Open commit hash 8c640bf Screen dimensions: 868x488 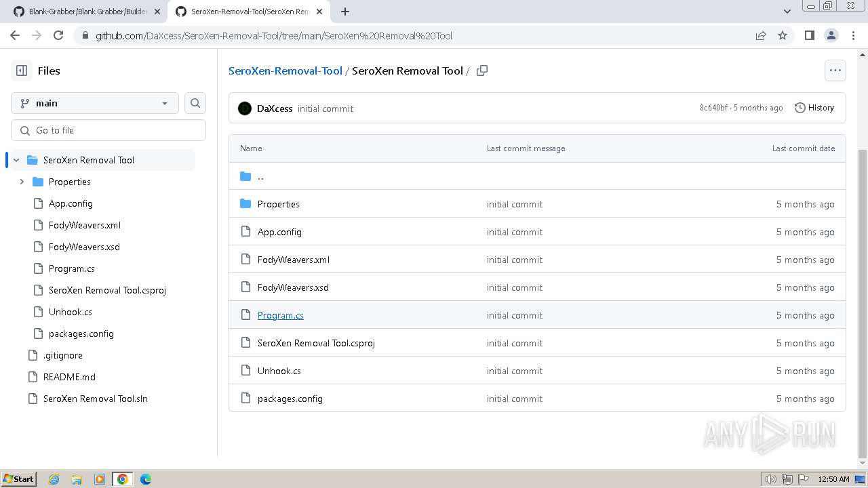[713, 108]
